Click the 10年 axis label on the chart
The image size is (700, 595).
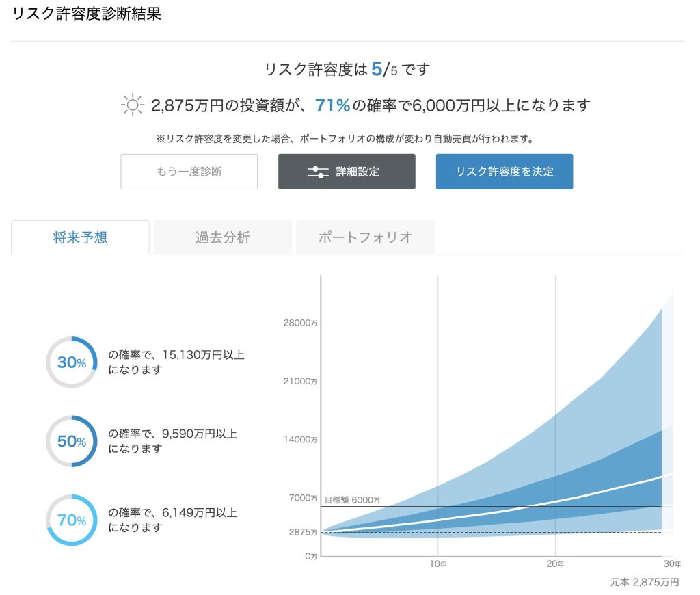tap(438, 564)
